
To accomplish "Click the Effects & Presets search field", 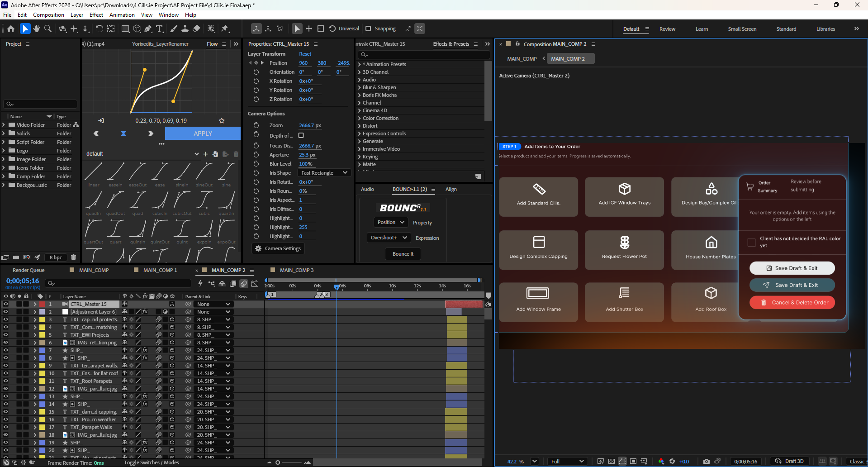I will pos(424,55).
